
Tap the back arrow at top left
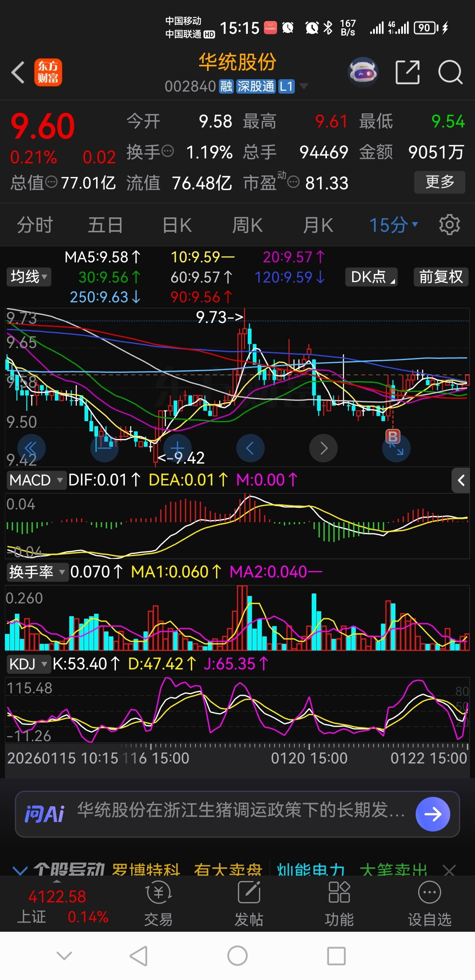click(18, 73)
